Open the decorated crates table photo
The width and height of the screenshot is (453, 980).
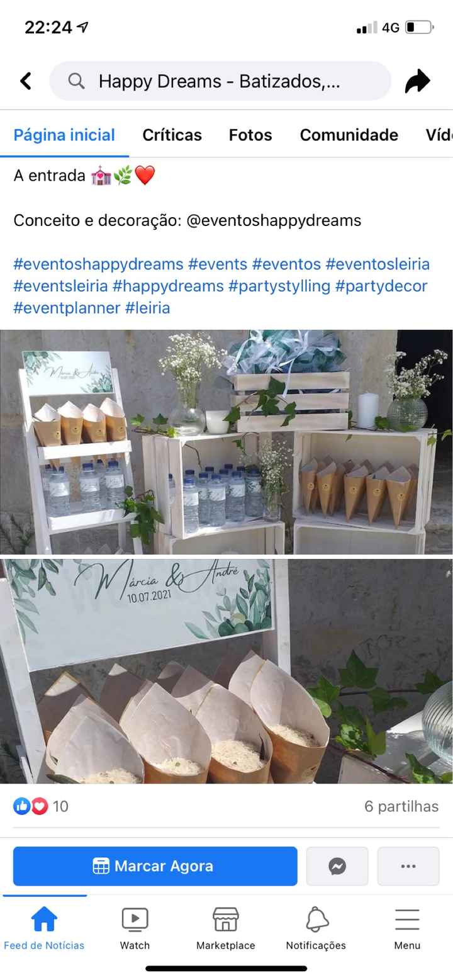(x=226, y=442)
